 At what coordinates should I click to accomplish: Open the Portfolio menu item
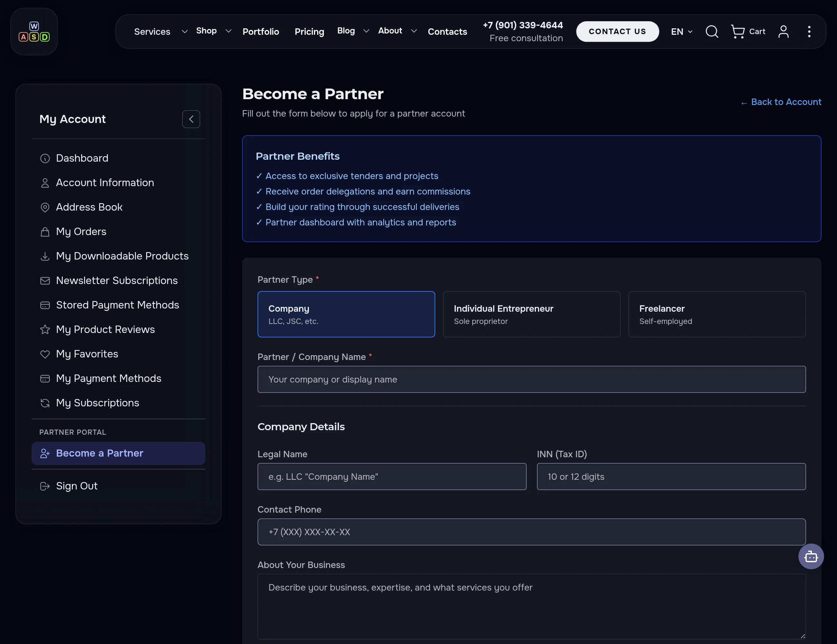[261, 32]
